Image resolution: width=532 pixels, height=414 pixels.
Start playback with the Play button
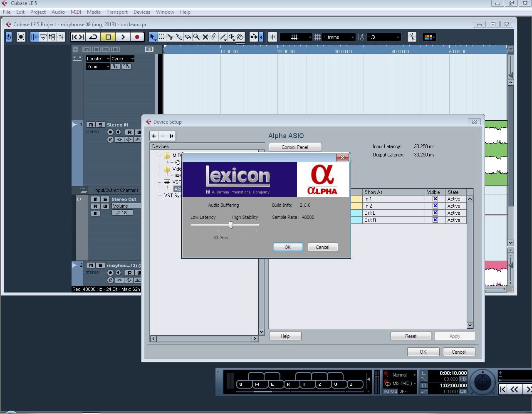(x=123, y=37)
